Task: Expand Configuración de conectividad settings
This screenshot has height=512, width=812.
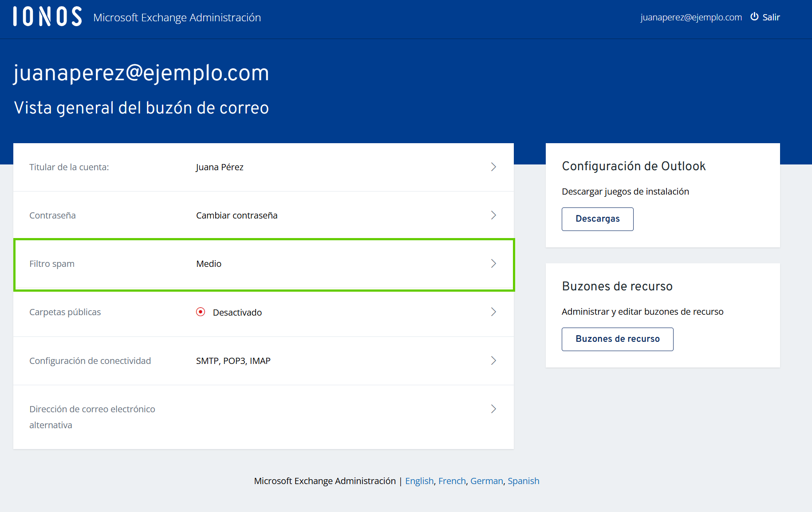Action: pyautogui.click(x=493, y=360)
